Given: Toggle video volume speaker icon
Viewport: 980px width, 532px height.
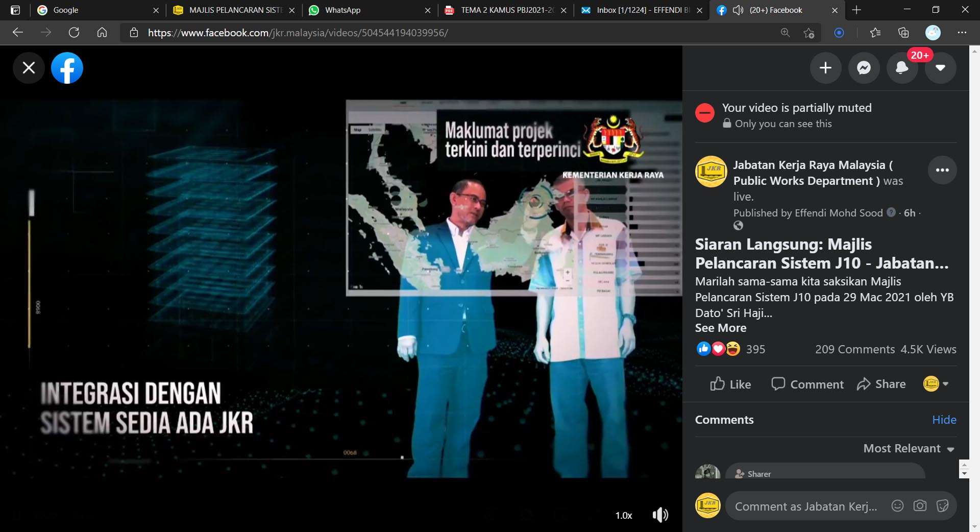Looking at the screenshot, I should click(660, 515).
